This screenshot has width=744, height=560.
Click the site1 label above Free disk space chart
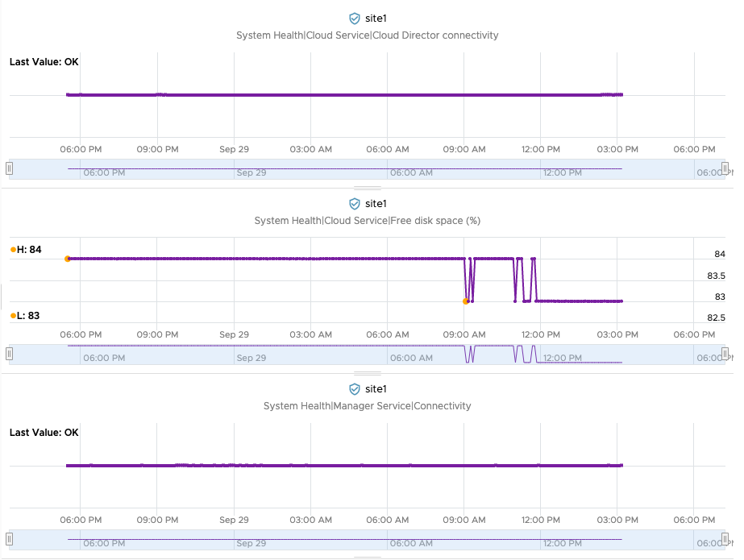tap(376, 204)
